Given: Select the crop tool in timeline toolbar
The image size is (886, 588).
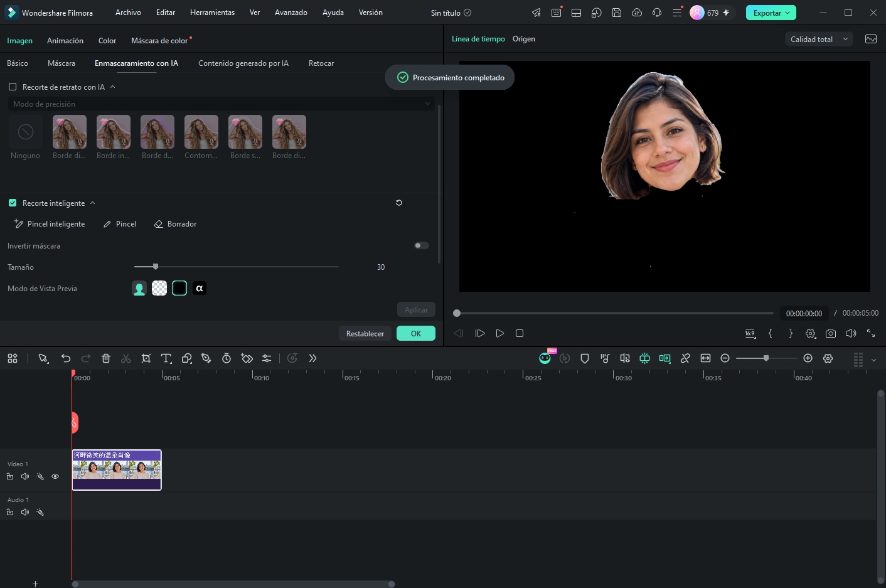Looking at the screenshot, I should point(146,358).
